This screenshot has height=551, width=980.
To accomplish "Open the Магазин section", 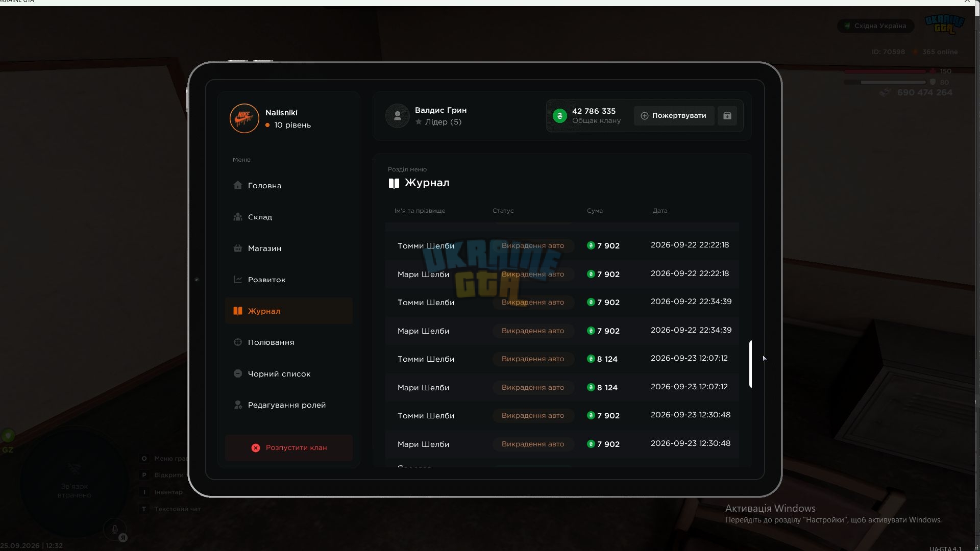I will tap(288, 248).
